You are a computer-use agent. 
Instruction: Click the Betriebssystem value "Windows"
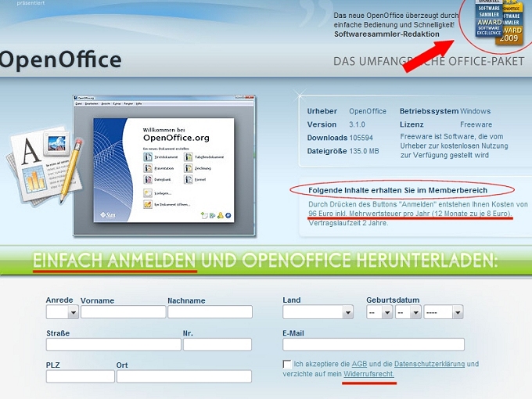(x=476, y=111)
